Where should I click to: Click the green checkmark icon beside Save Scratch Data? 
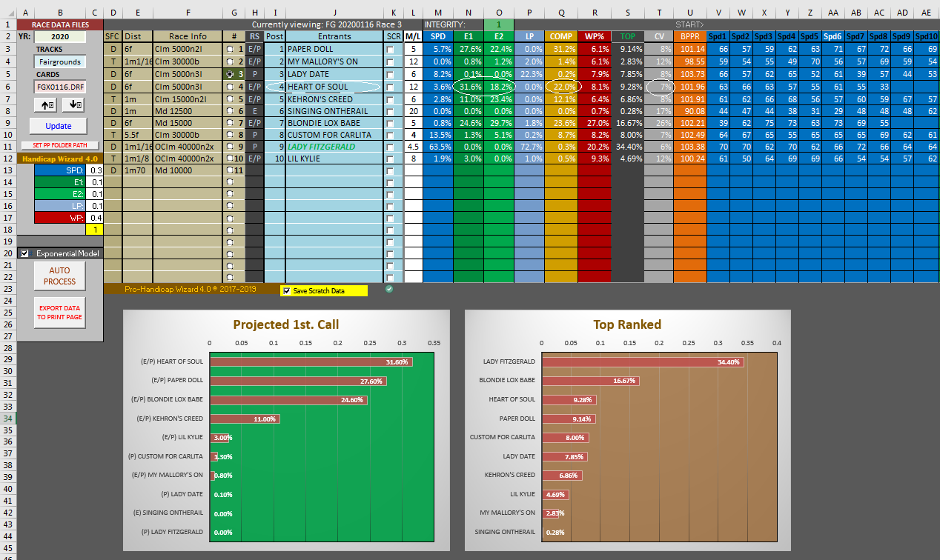click(x=389, y=289)
